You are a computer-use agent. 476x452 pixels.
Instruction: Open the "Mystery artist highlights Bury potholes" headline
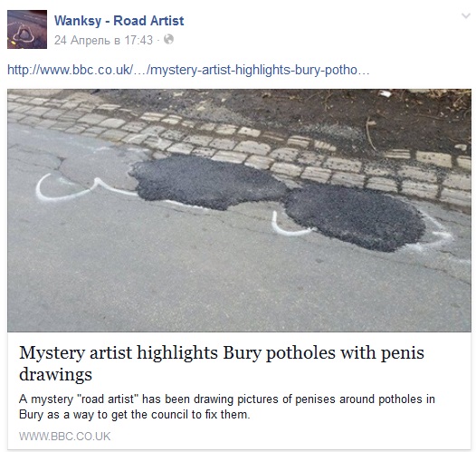click(222, 363)
